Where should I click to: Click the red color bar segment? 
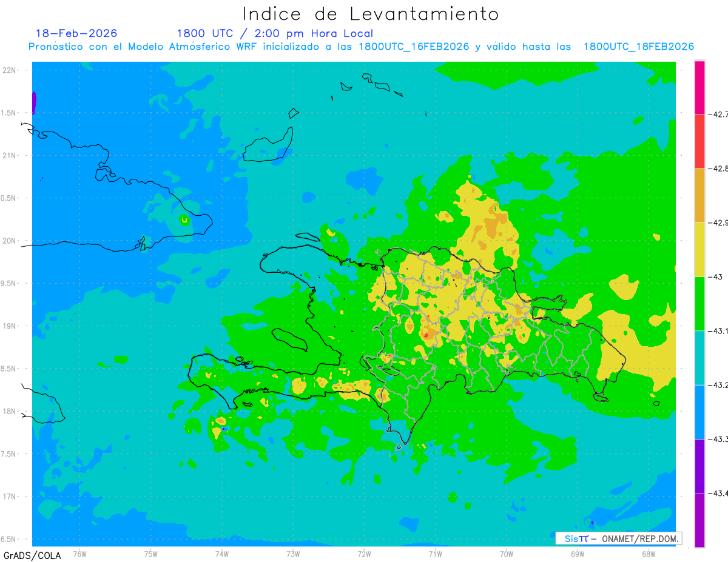[699, 141]
